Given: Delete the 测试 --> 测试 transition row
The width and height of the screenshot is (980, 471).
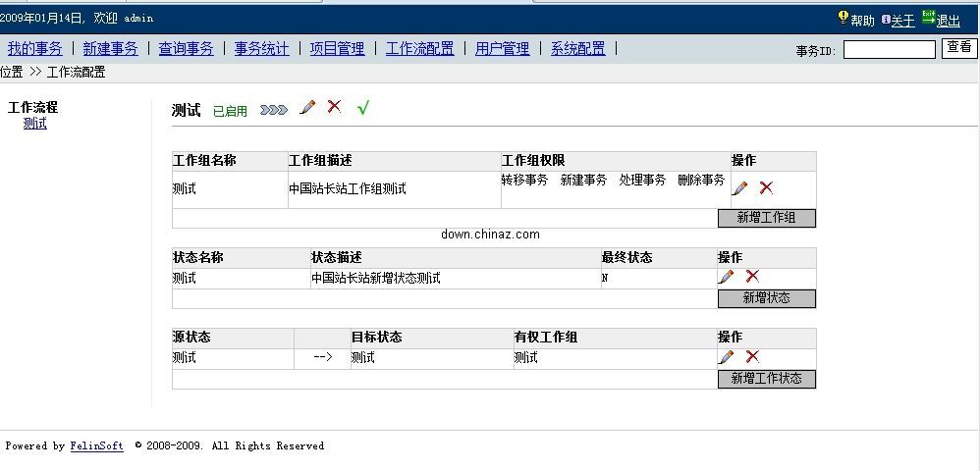Looking at the screenshot, I should (x=752, y=357).
